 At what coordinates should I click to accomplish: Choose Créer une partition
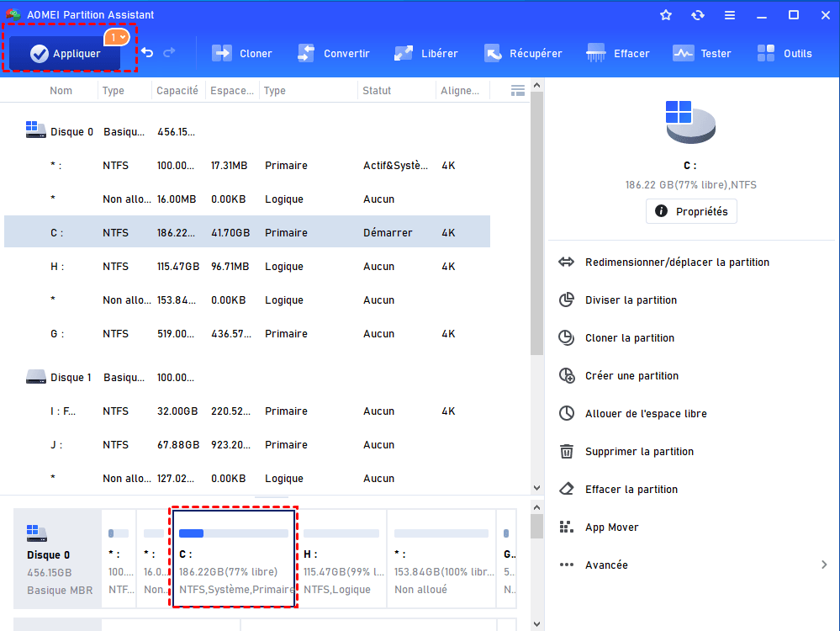click(x=631, y=376)
